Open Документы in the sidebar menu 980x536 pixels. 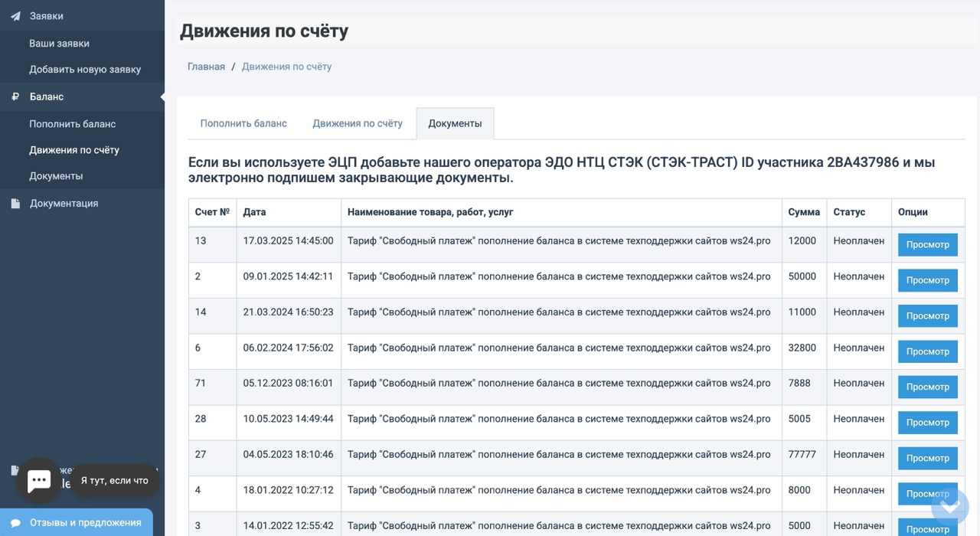coord(56,176)
